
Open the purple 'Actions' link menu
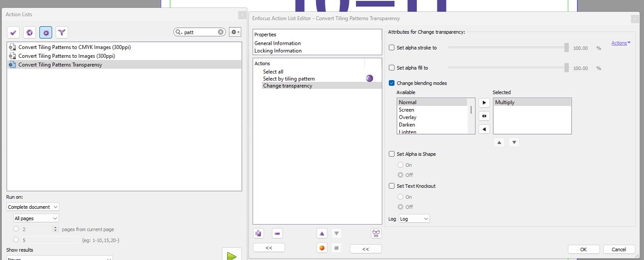point(621,43)
